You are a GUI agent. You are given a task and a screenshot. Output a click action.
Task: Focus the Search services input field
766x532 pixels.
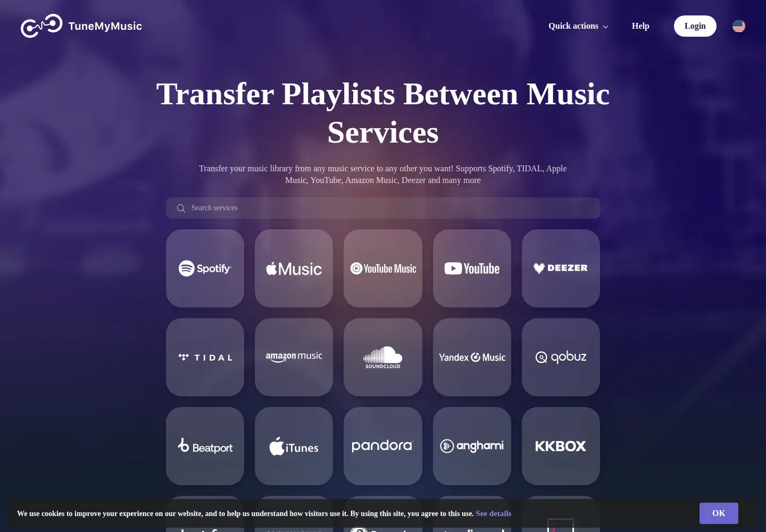(383, 208)
